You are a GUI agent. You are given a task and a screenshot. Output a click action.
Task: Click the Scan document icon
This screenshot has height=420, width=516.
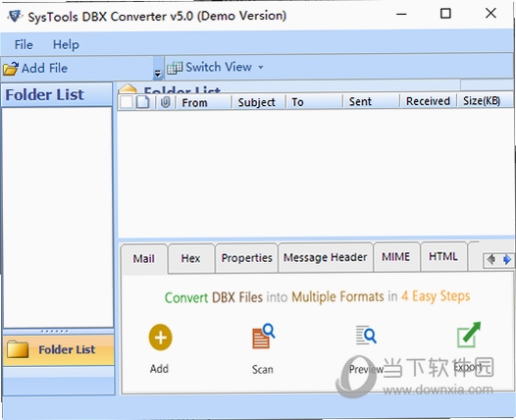263,336
